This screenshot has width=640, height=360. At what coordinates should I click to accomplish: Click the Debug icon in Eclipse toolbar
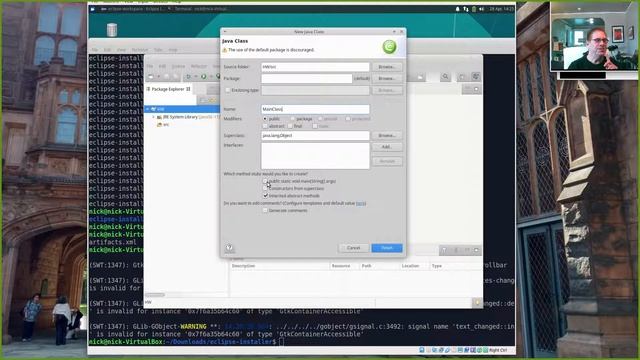pos(188,77)
